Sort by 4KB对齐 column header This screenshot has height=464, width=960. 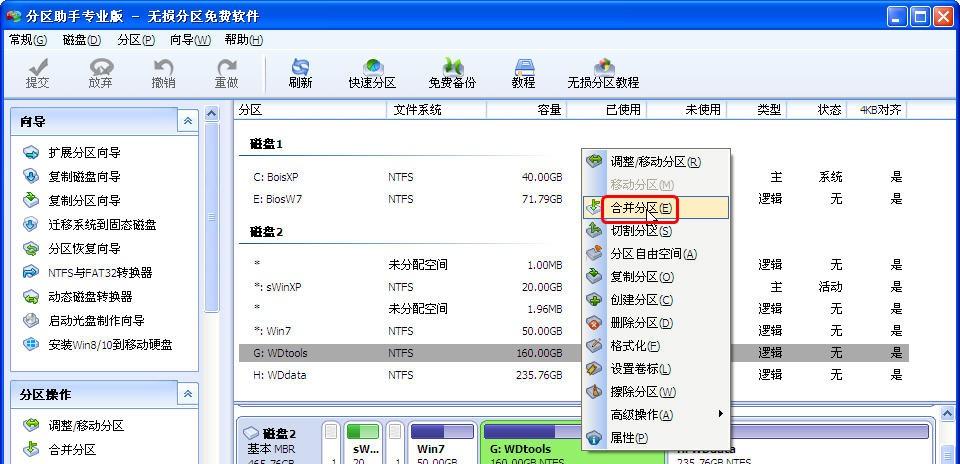(877, 110)
